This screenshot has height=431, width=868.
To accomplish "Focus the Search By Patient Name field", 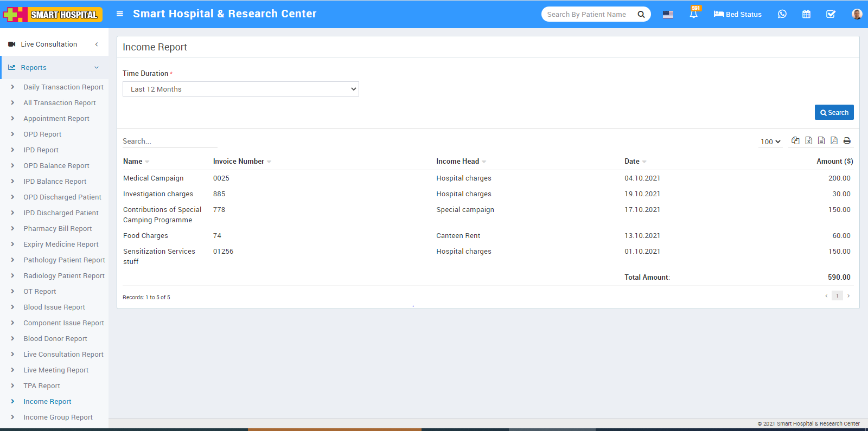I will click(x=588, y=14).
